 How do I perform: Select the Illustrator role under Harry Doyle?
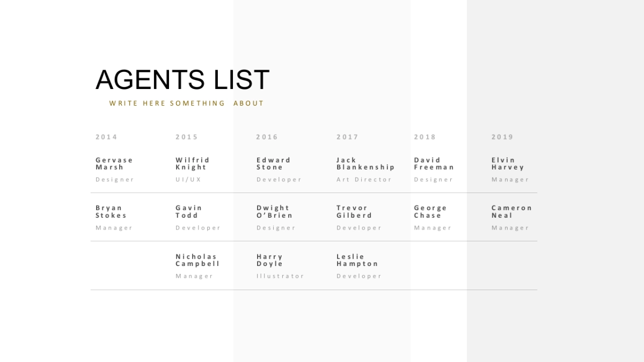tap(280, 276)
